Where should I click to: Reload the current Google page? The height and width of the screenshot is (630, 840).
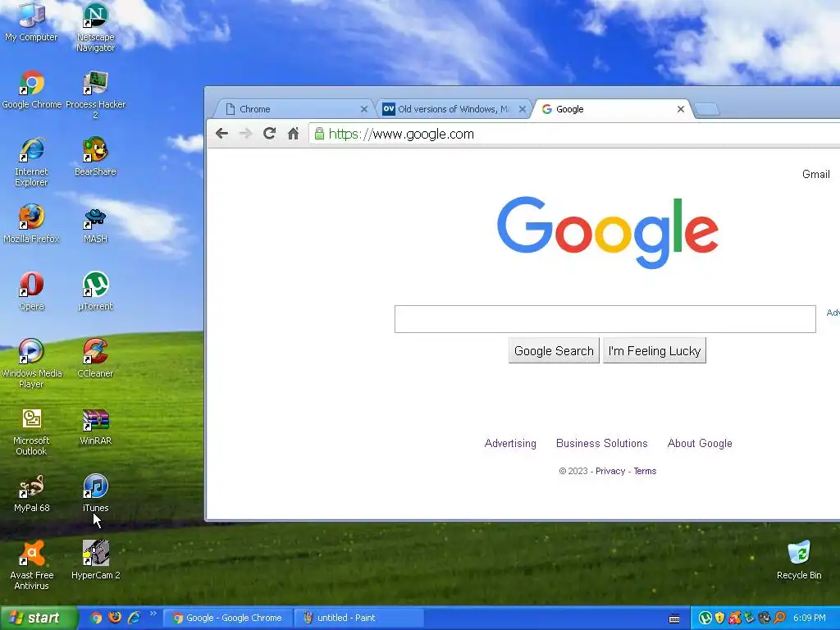click(269, 134)
